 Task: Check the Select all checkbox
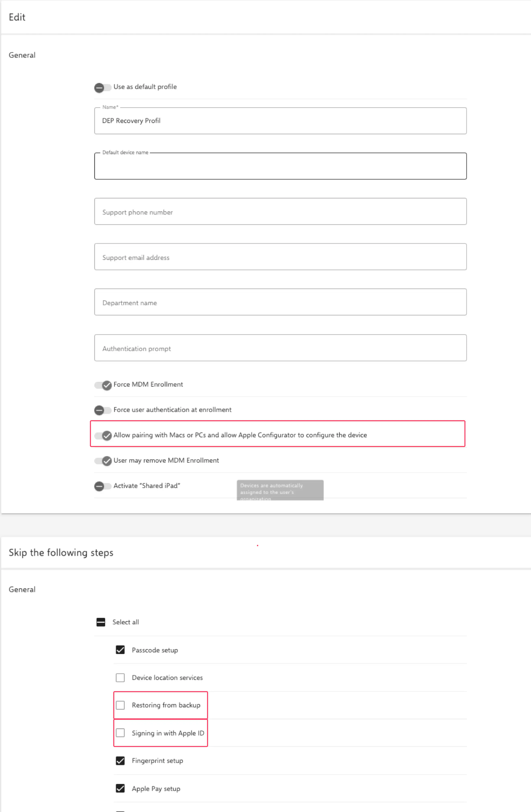(x=101, y=622)
